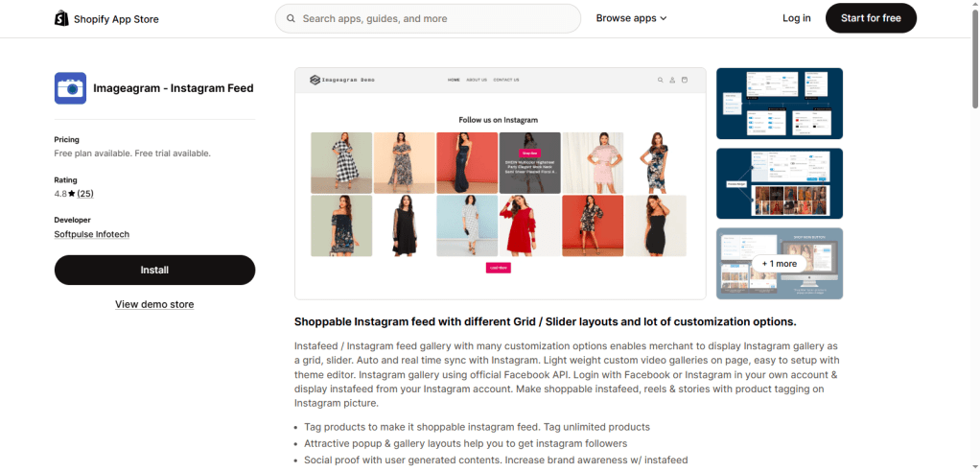Viewport: 980px width, 472px height.
Task: Click the Shopify bag logo icon
Action: [61, 18]
